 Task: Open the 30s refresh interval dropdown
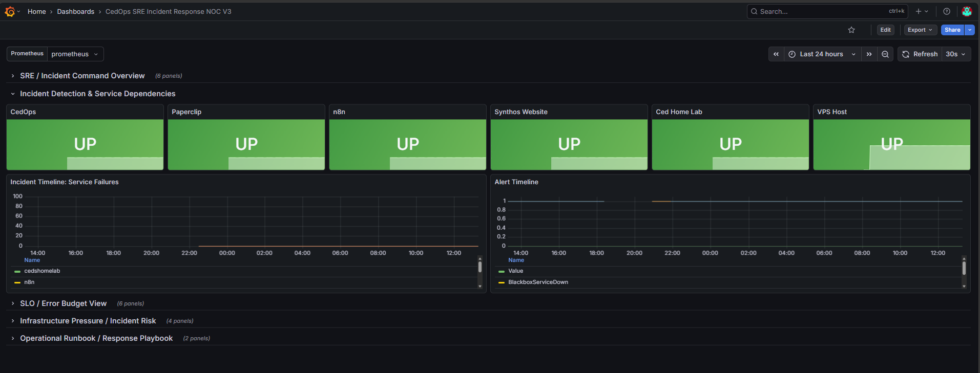956,54
